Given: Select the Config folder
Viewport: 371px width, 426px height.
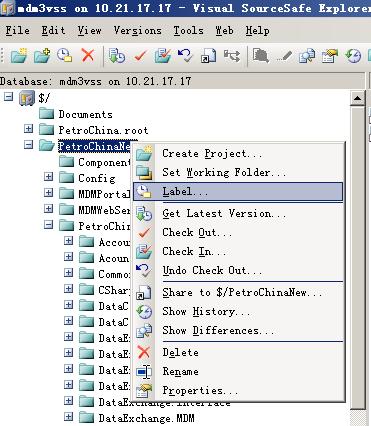Looking at the screenshot, I should [97, 178].
